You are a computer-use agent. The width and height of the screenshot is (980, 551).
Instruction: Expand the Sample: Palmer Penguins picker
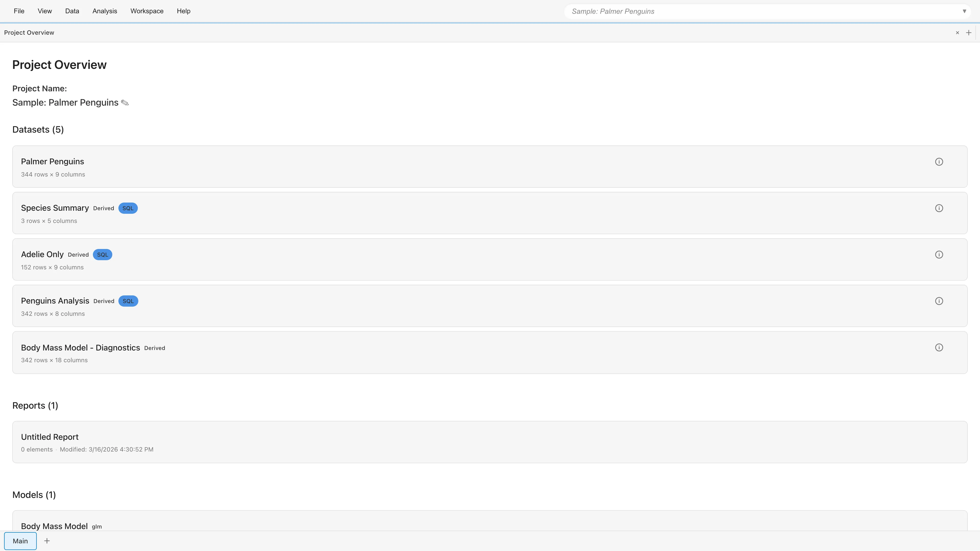pos(965,11)
